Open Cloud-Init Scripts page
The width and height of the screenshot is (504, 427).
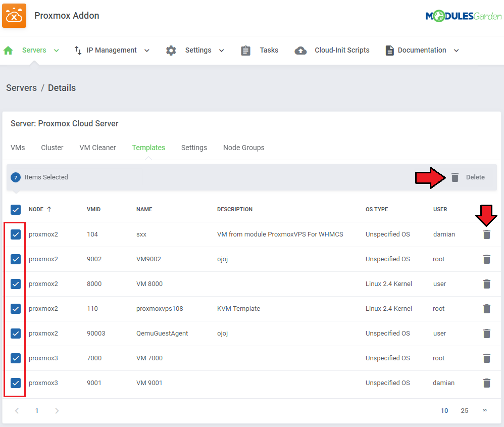(342, 50)
